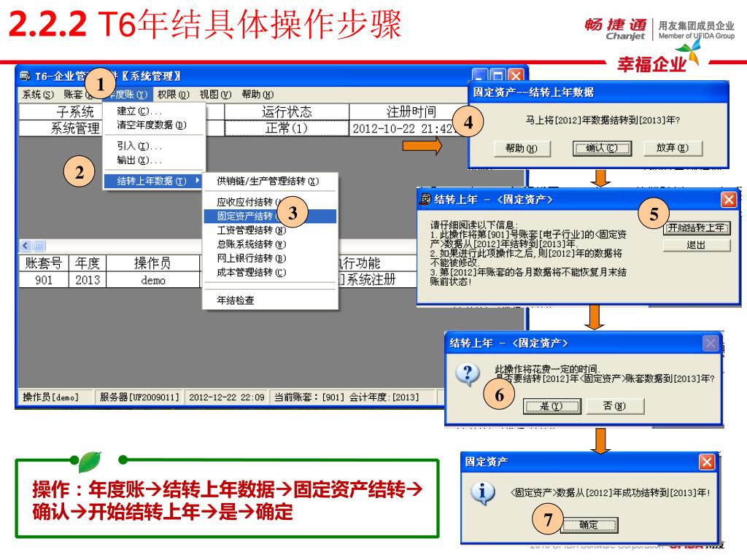Click 退出 button in 结转上年 dialog

(696, 245)
